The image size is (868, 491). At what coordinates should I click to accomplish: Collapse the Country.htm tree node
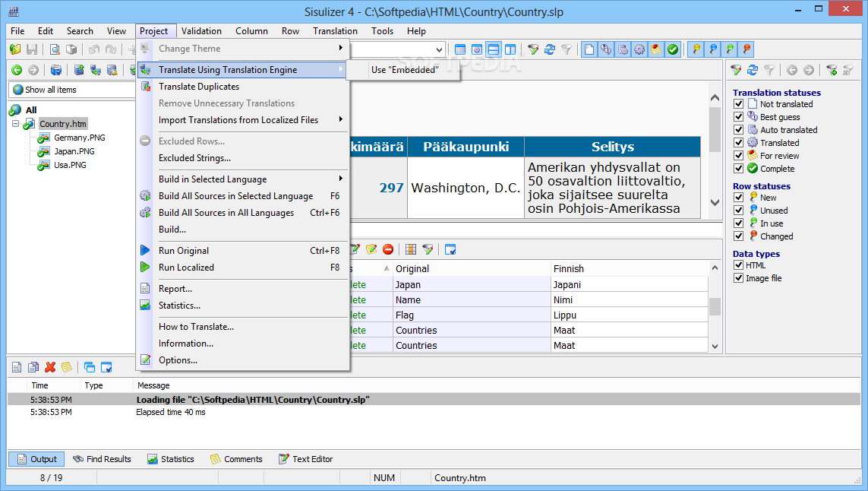[x=15, y=124]
